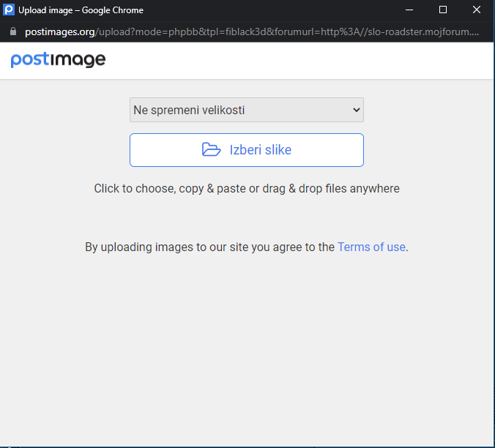Open the 'Ne spremeni velikosti' resize dropdown

(x=247, y=110)
